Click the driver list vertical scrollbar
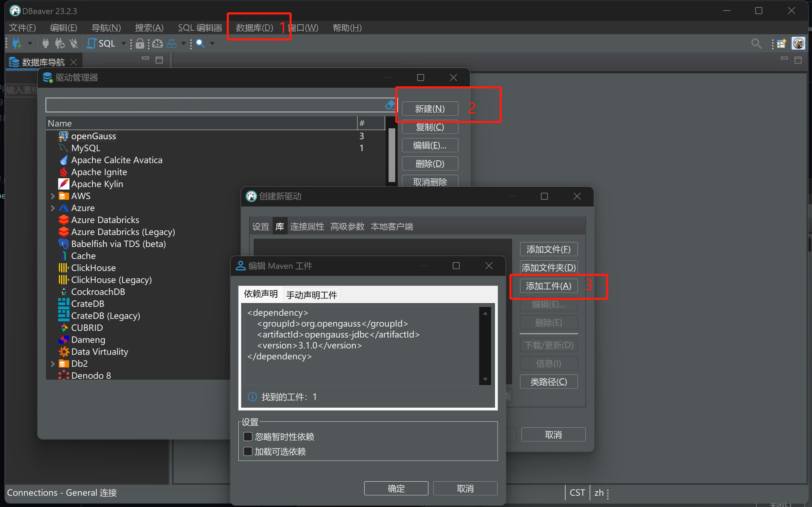 [x=391, y=155]
